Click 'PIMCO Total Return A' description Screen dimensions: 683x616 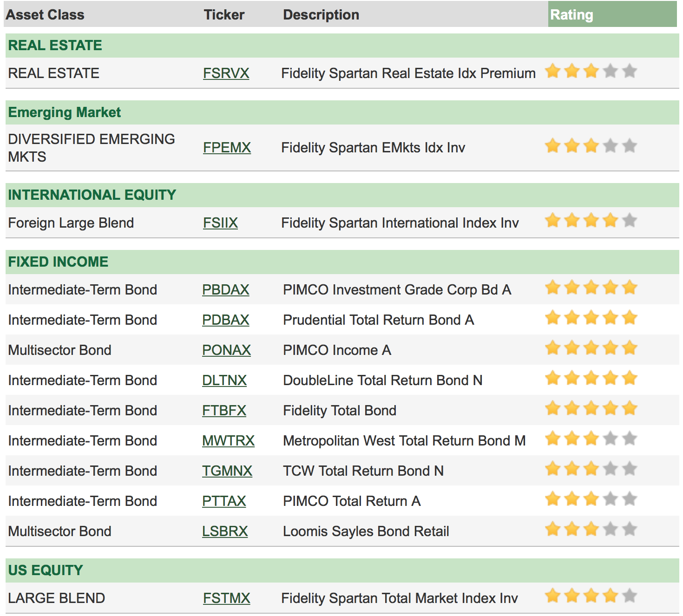click(352, 501)
